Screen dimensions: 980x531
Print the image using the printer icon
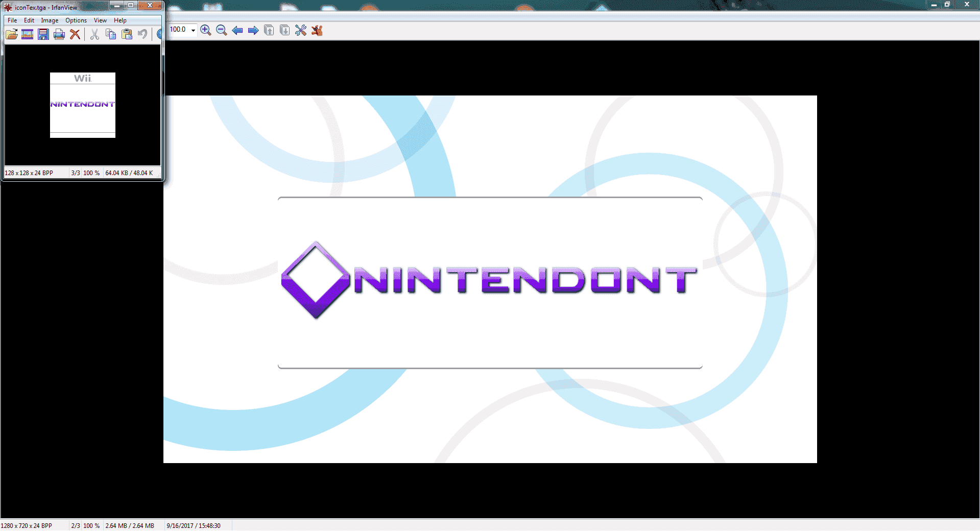(x=59, y=34)
